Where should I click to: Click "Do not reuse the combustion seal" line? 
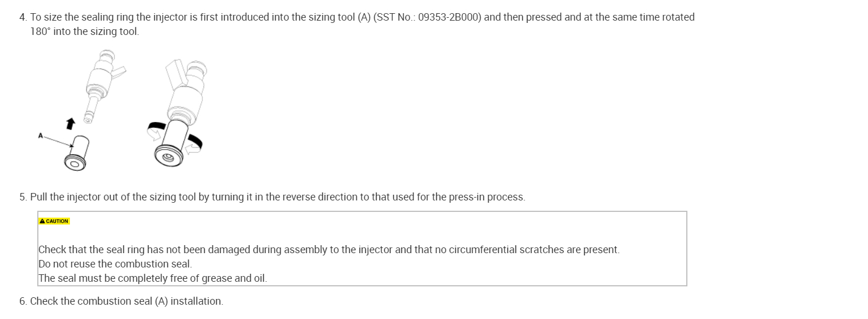click(115, 264)
